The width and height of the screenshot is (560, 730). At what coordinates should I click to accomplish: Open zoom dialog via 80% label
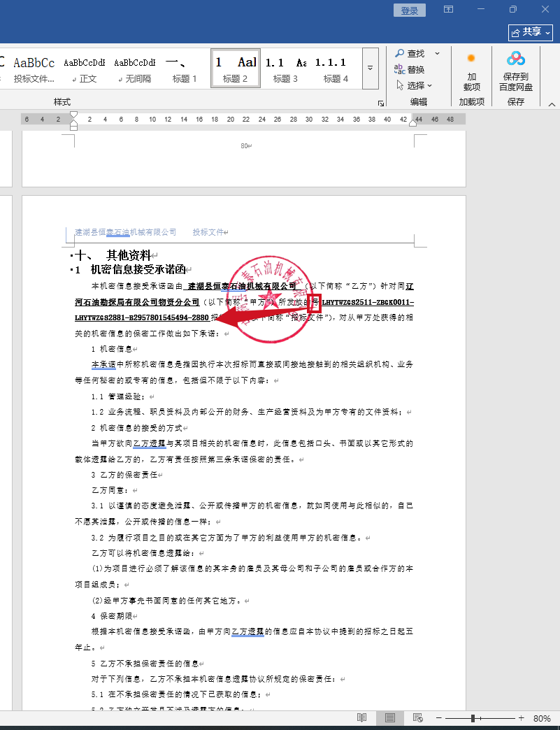[542, 718]
